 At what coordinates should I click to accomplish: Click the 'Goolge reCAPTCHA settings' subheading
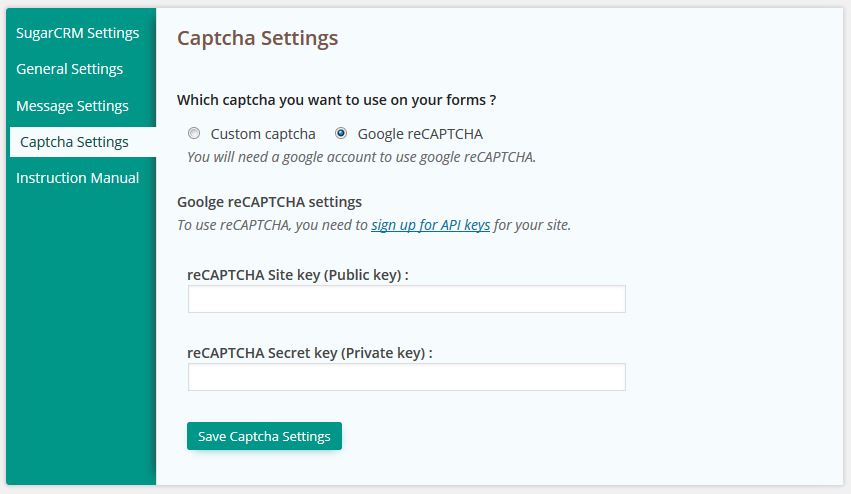coord(269,202)
